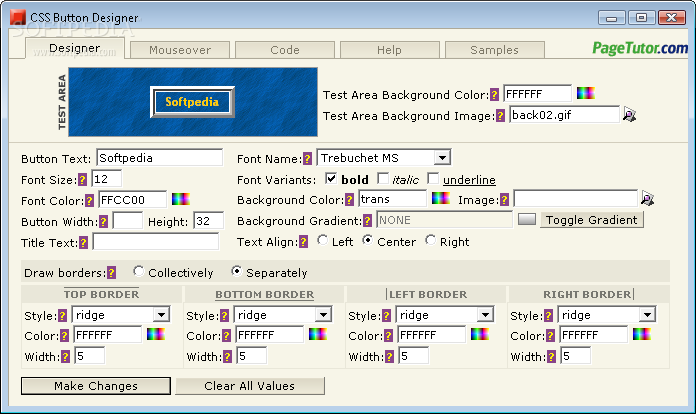Choose to draw borders Separately
This screenshot has width=696, height=414.
click(237, 271)
